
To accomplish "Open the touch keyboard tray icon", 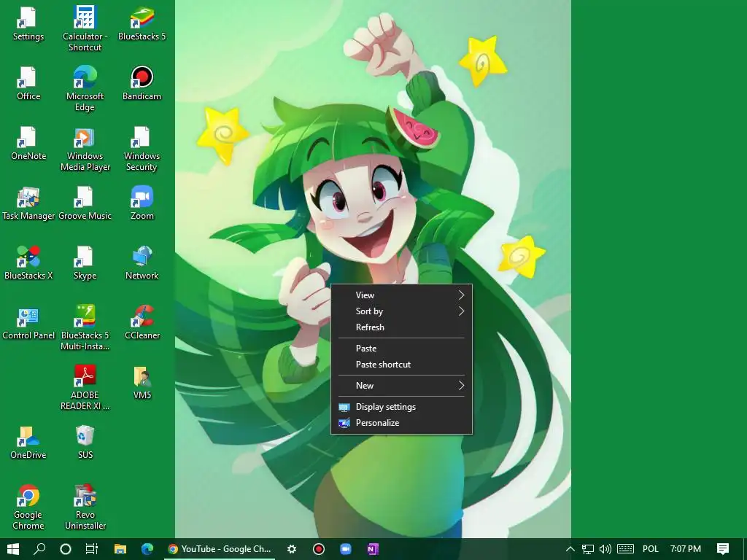I will point(625,549).
